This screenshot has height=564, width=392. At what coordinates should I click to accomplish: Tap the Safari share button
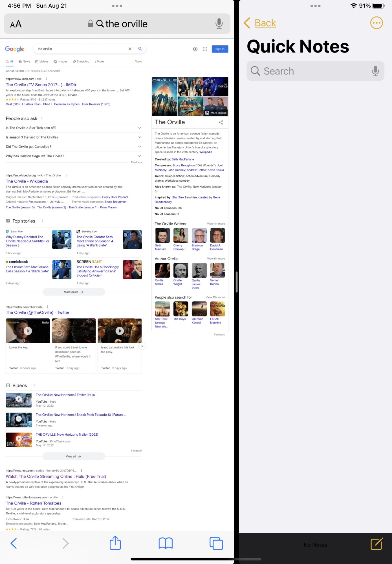click(115, 543)
